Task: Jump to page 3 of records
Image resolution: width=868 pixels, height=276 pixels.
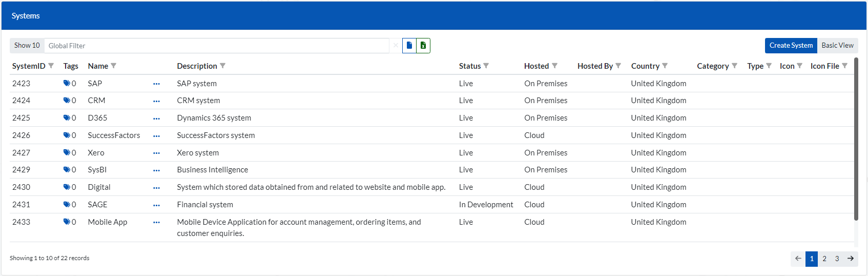Action: coord(837,259)
